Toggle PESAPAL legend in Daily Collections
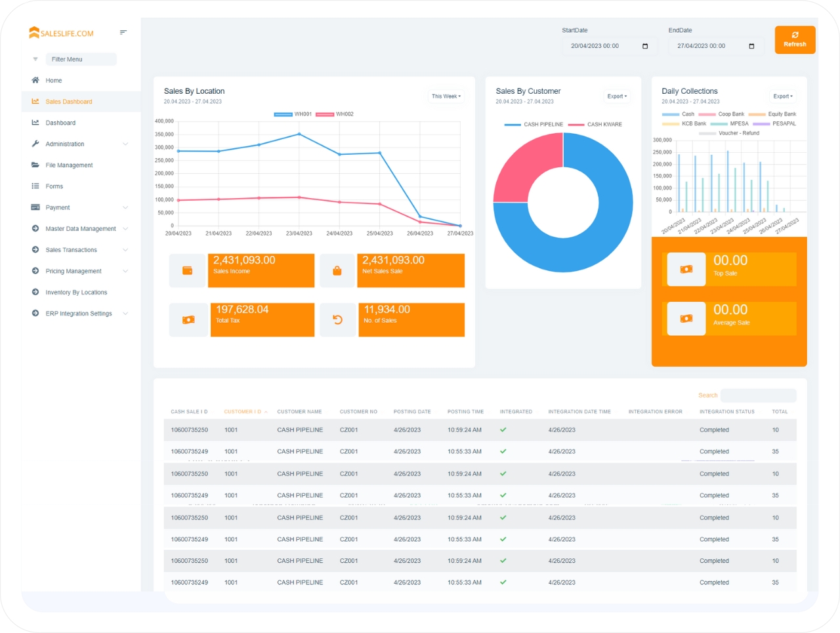This screenshot has height=633, width=840. (774, 123)
